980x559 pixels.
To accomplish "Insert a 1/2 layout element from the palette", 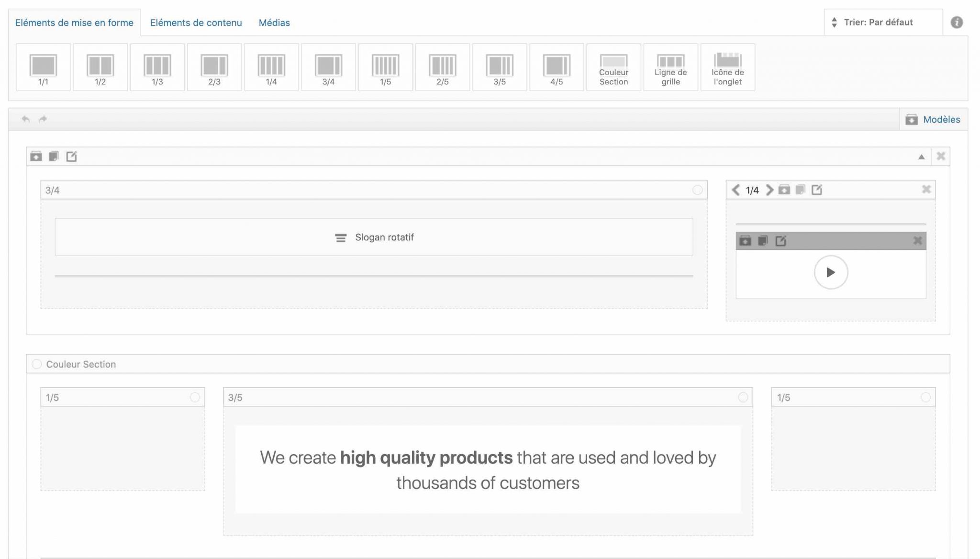I will [x=100, y=67].
